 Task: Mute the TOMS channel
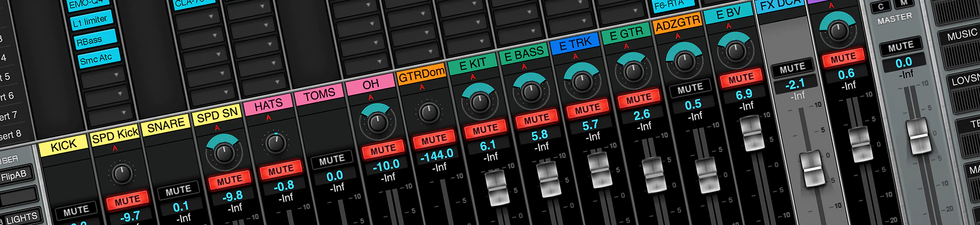click(x=332, y=161)
